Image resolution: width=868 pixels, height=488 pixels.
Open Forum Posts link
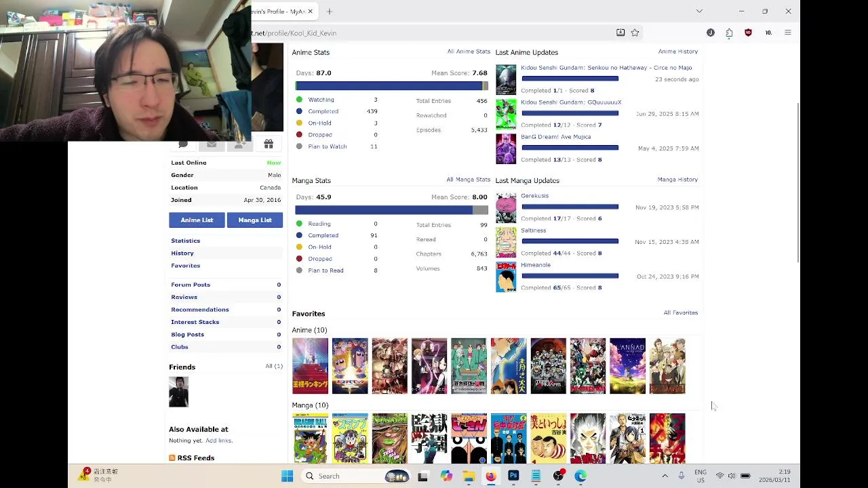(191, 285)
